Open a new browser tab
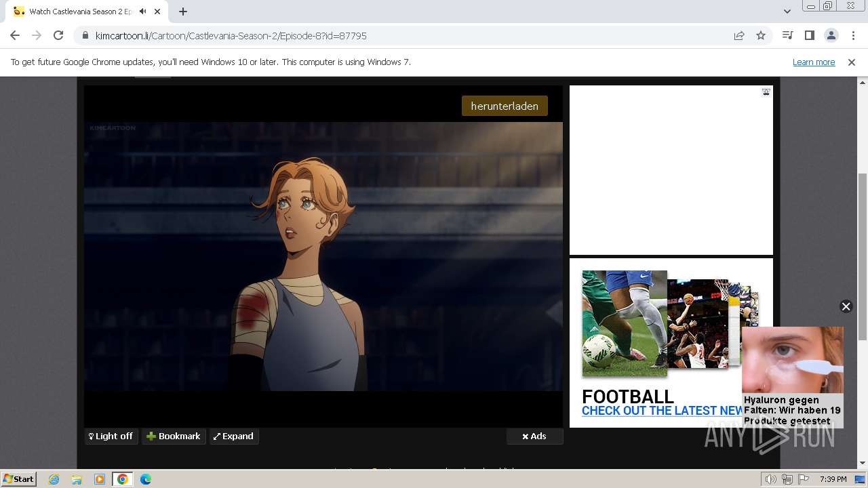This screenshot has width=868, height=488. (x=183, y=12)
